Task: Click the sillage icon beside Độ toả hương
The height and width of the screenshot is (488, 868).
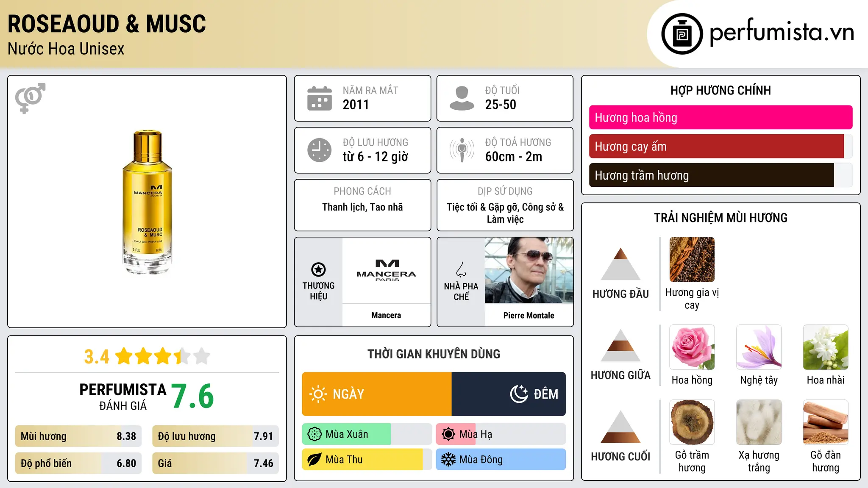Action: 462,150
